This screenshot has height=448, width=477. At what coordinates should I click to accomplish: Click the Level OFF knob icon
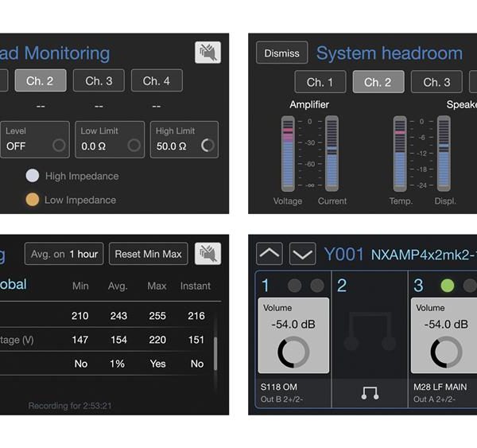pos(58,146)
